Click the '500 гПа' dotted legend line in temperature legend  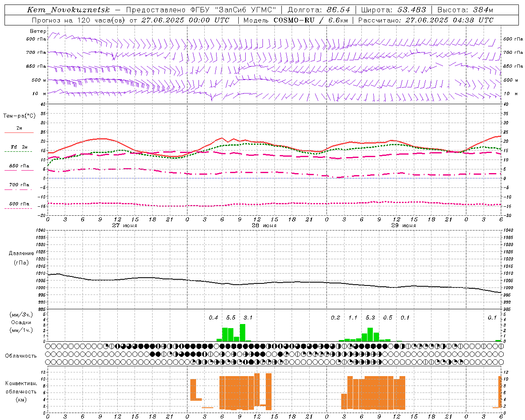(x=18, y=208)
